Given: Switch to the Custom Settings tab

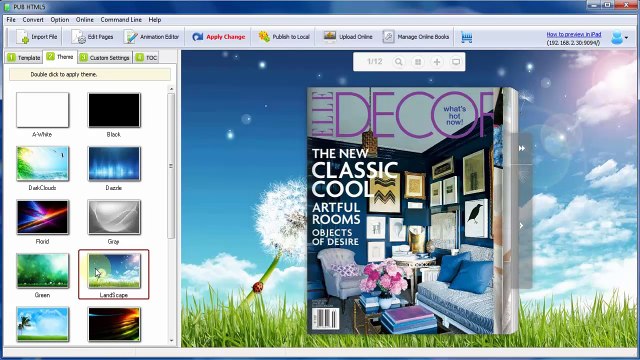Looking at the screenshot, I should [x=104, y=58].
